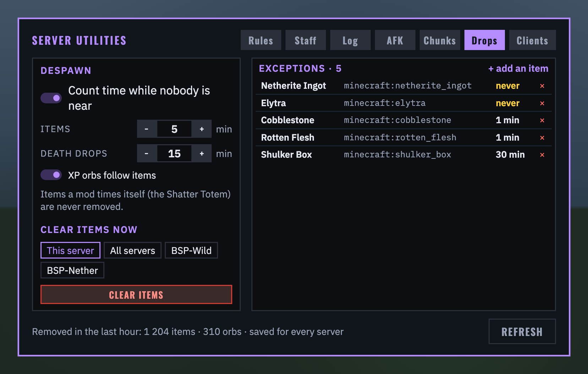Viewport: 588px width, 374px height.
Task: Go to the Chunks tab
Action: 440,40
